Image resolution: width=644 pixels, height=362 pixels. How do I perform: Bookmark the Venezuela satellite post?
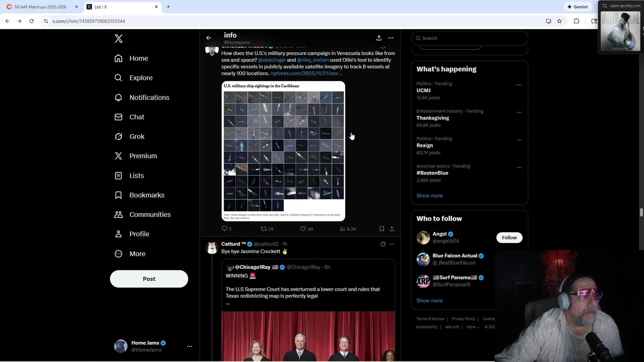(382, 229)
